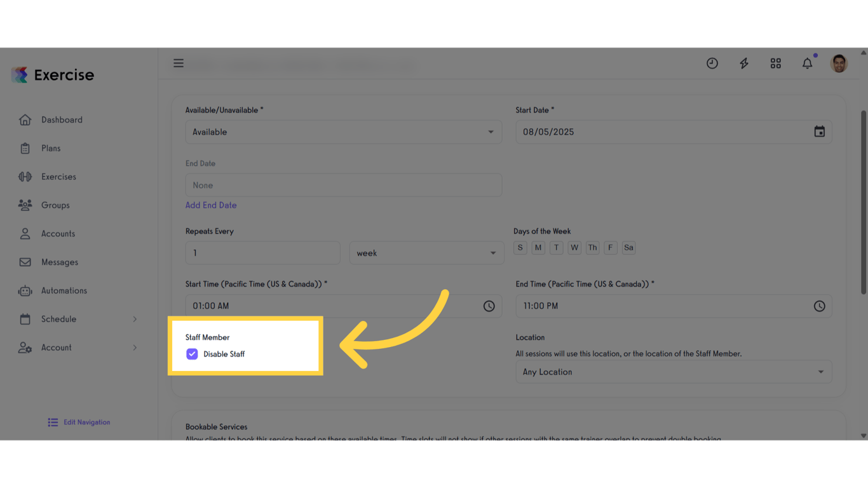Click the lightning bolt quick actions icon
The height and width of the screenshot is (488, 868).
tap(743, 63)
